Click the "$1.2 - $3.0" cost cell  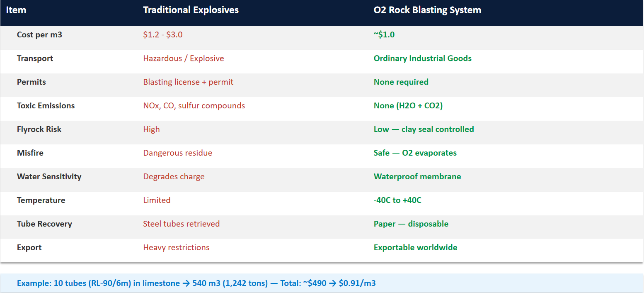pos(163,35)
